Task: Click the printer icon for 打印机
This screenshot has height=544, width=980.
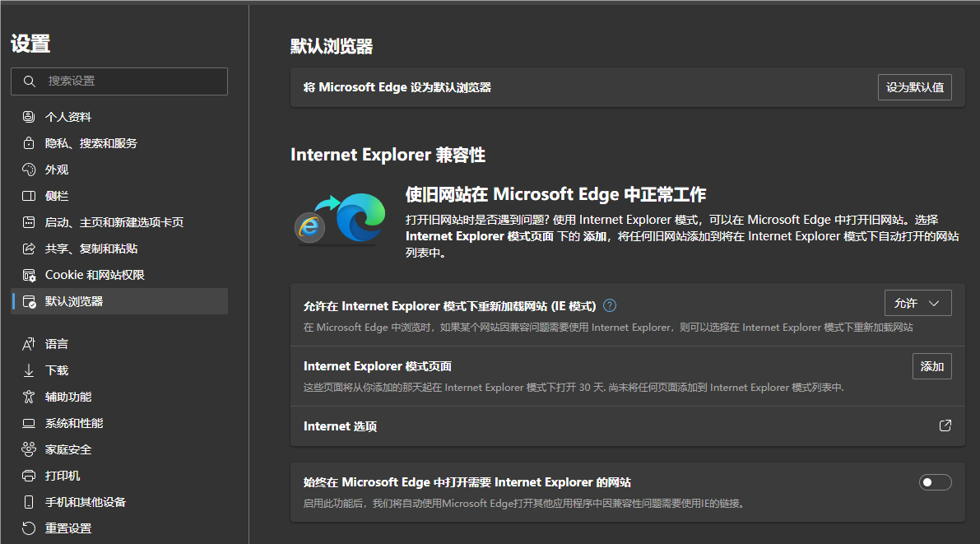Action: pyautogui.click(x=29, y=476)
